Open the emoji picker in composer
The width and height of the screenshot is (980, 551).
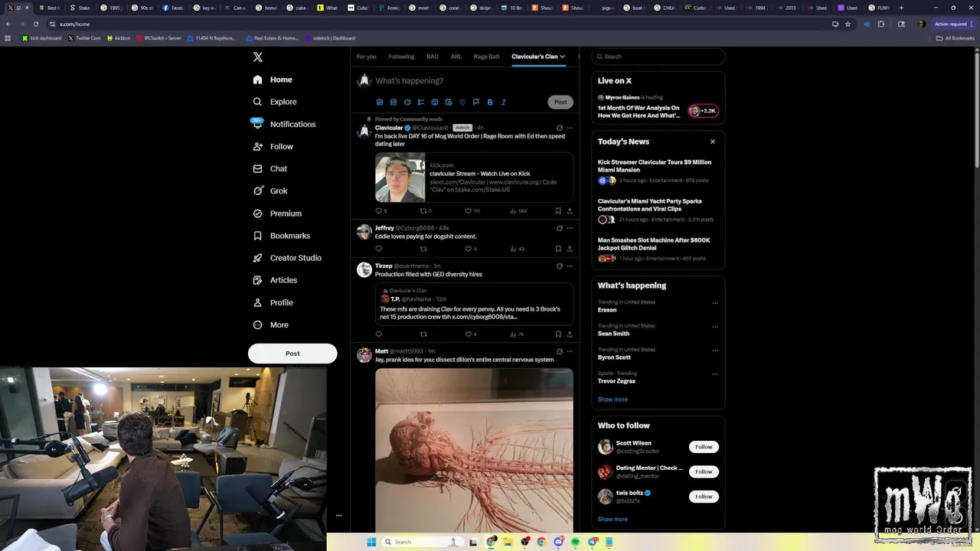tap(435, 102)
